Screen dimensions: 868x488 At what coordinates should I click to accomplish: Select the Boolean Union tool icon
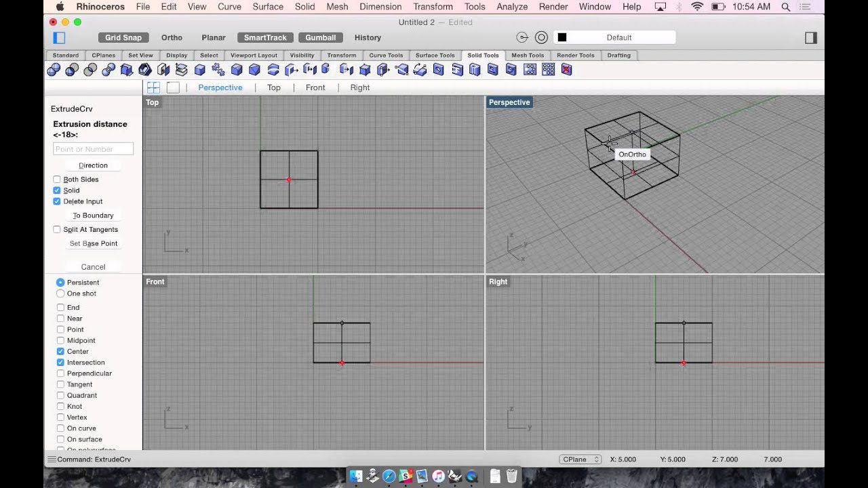52,70
